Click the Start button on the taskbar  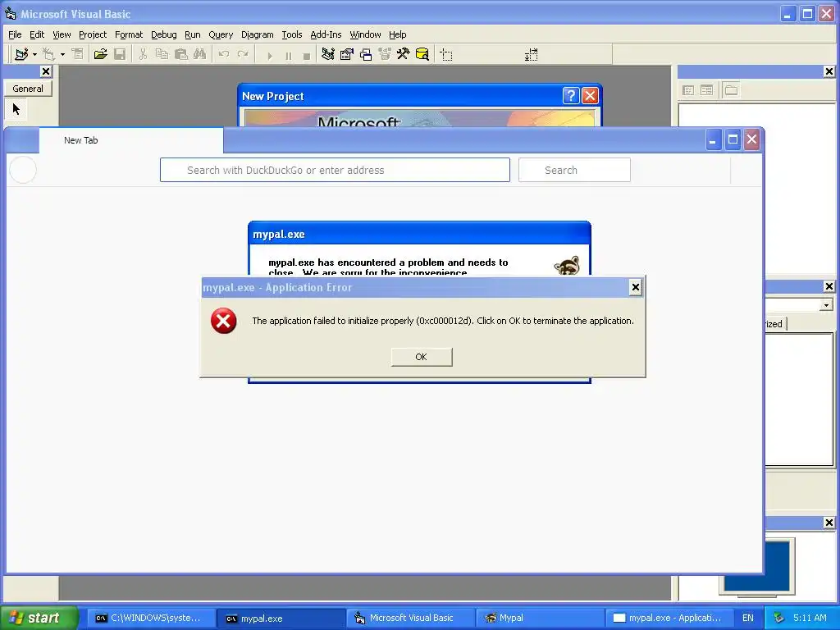pos(38,618)
